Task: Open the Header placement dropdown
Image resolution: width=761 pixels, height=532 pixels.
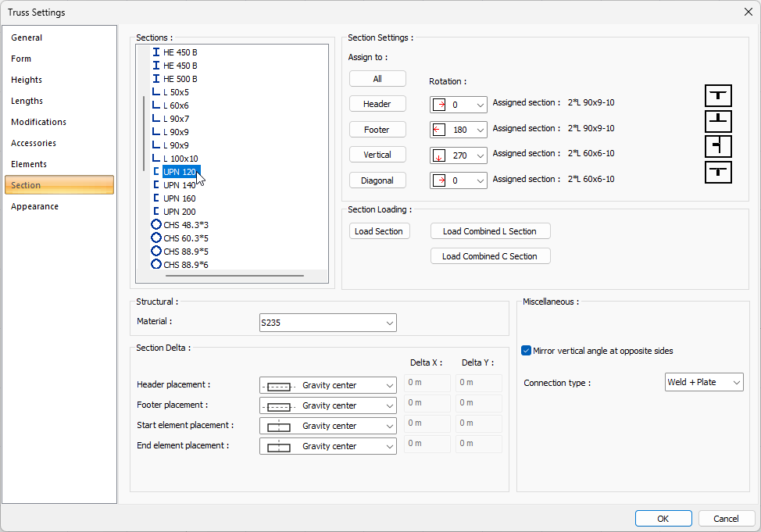Action: point(327,385)
